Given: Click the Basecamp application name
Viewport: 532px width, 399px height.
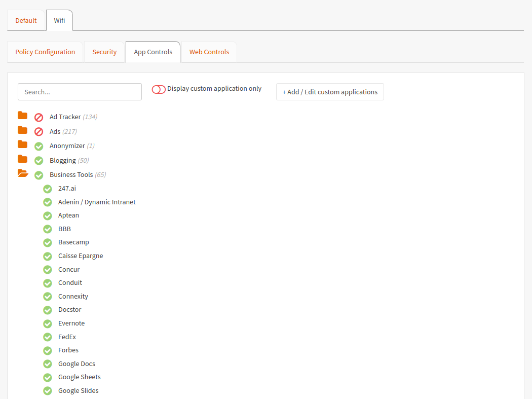Looking at the screenshot, I should (73, 242).
